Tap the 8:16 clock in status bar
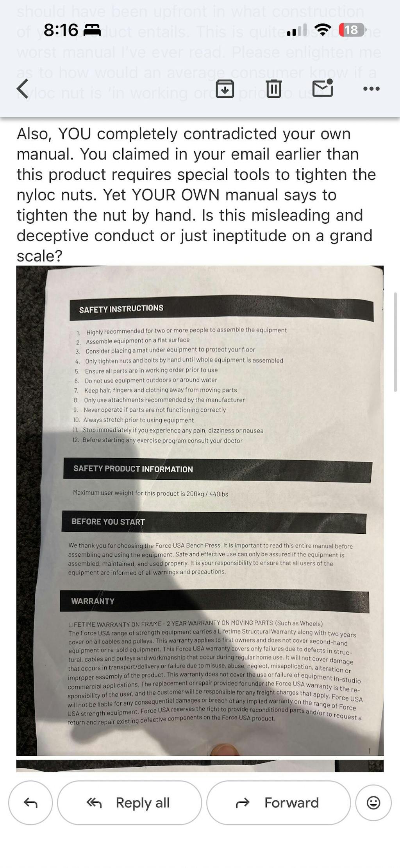 pyautogui.click(x=61, y=30)
